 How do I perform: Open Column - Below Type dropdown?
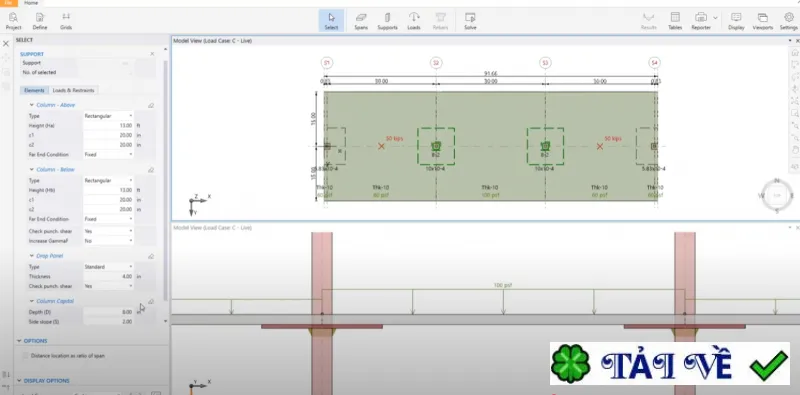[108, 181]
